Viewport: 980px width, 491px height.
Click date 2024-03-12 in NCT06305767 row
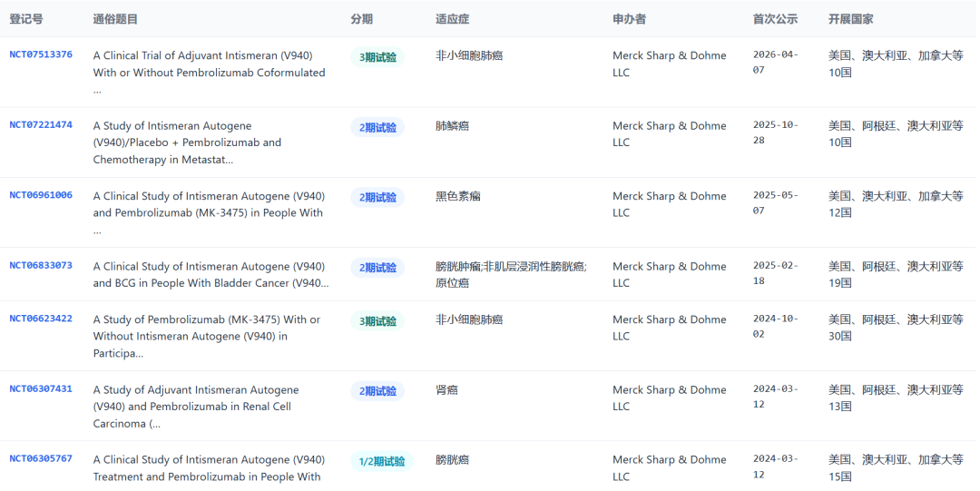coord(775,466)
